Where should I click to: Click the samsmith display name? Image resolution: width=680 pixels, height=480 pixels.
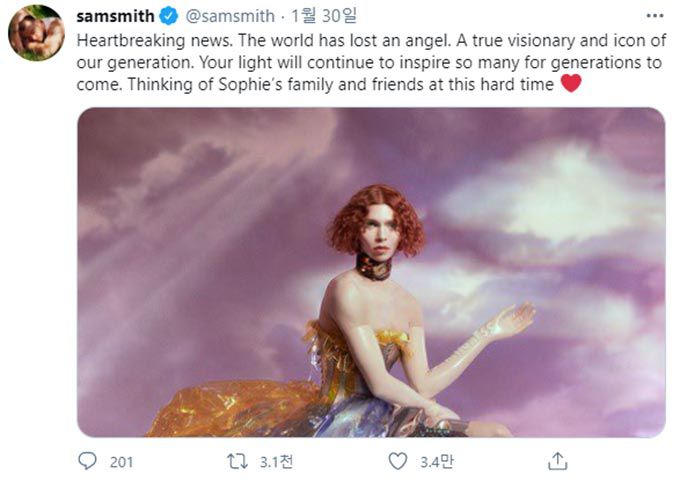pyautogui.click(x=115, y=17)
